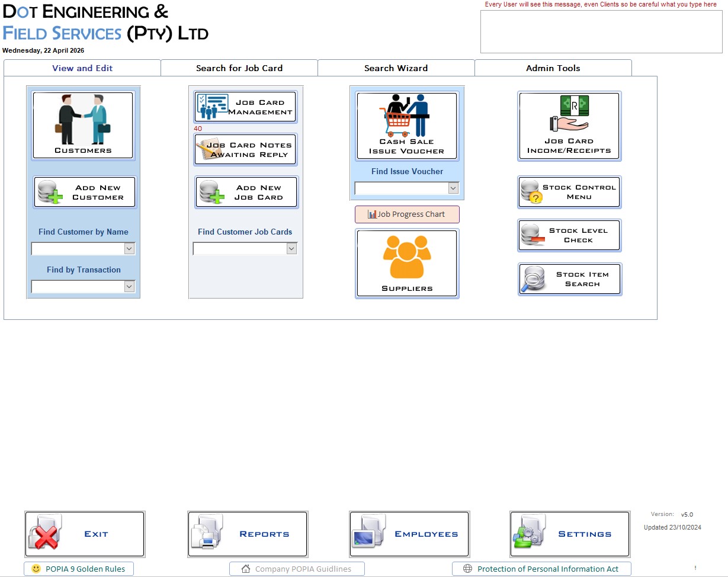Expand the Find Issue Voucher dropdown
The width and height of the screenshot is (728, 577).
[453, 188]
